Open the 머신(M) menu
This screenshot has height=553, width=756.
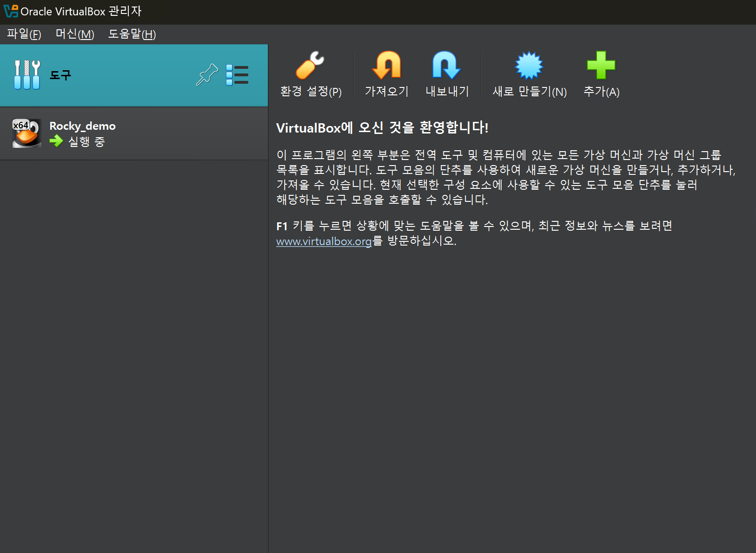coord(75,34)
